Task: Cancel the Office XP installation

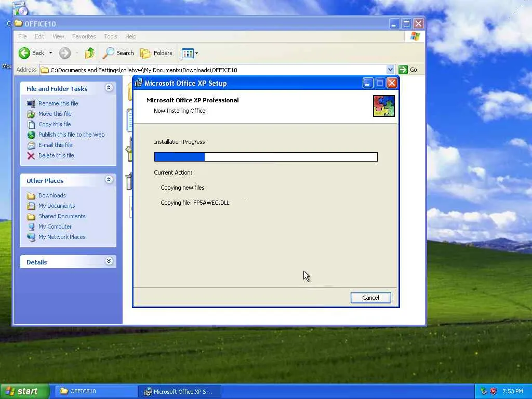Action: click(370, 298)
